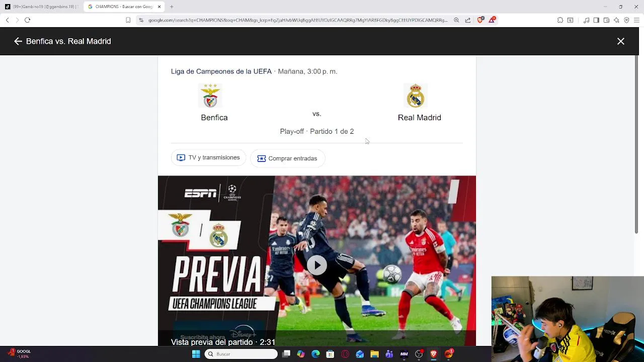Go back using the Benfica vs. Real Madrid arrow
This screenshot has width=644, height=362.
(x=18, y=41)
